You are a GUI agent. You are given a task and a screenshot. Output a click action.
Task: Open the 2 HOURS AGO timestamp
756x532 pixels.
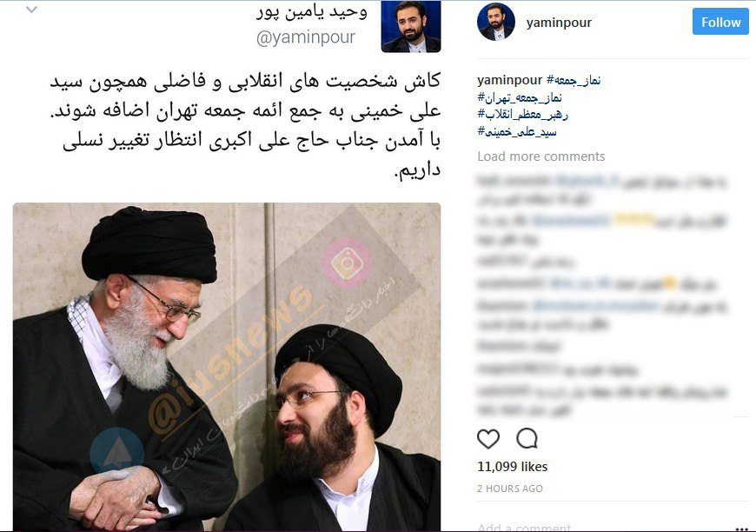(509, 489)
